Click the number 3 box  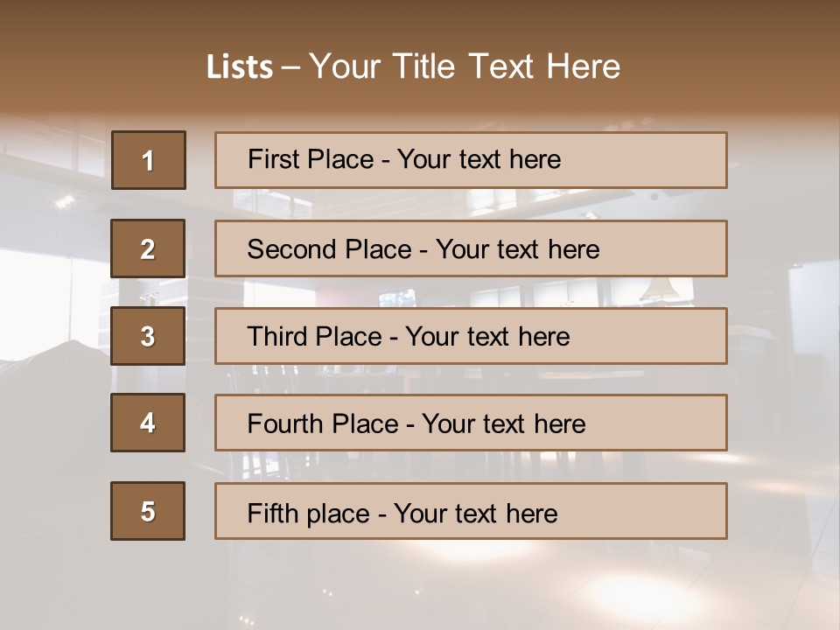148,336
